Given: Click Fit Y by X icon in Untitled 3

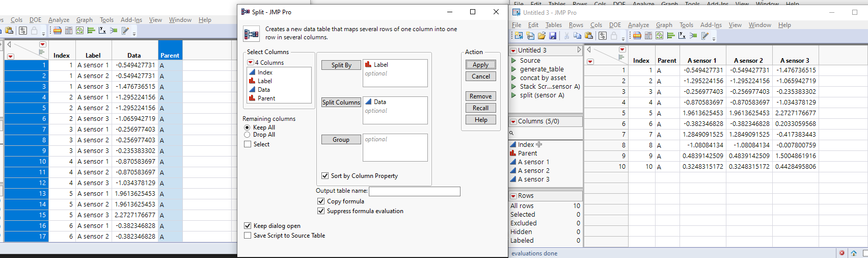Looking at the screenshot, I should [682, 36].
